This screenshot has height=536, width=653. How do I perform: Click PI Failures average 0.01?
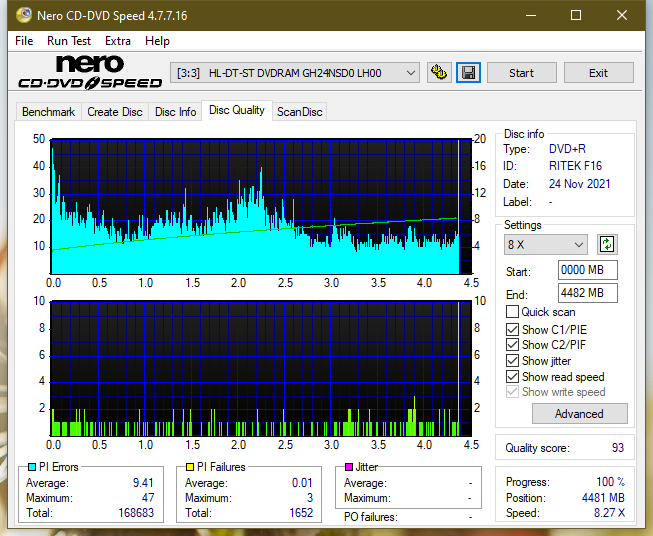pyautogui.click(x=302, y=483)
